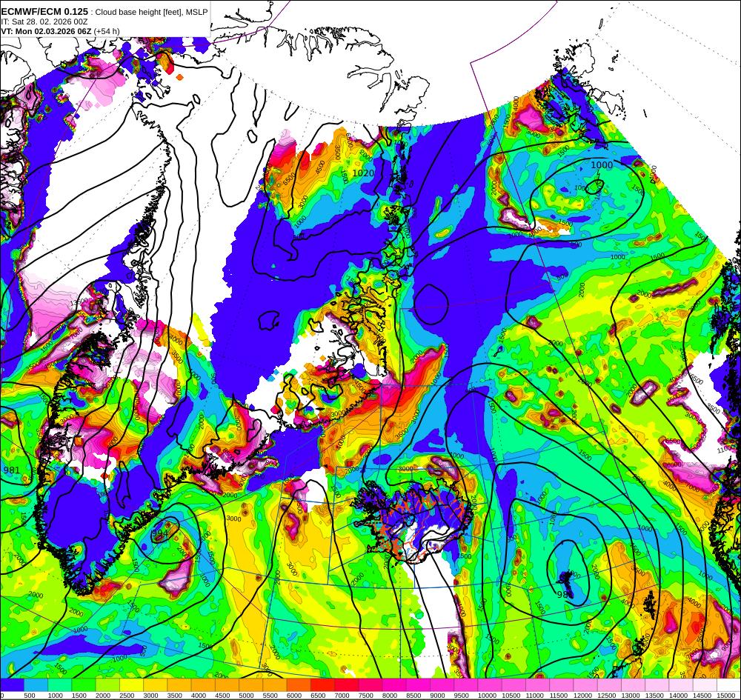Click the '10000' tick label in bottom color scale
Screen dimensions: 741x700
point(487,696)
